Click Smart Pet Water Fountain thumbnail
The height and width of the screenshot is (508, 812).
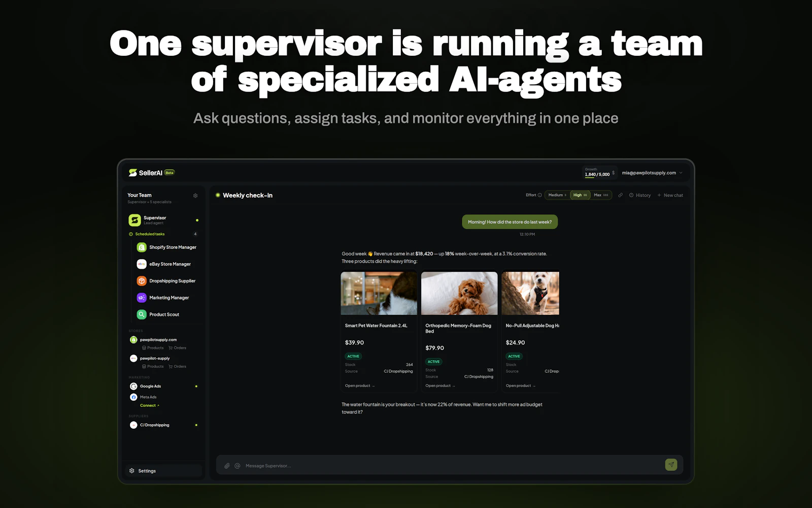pos(379,293)
